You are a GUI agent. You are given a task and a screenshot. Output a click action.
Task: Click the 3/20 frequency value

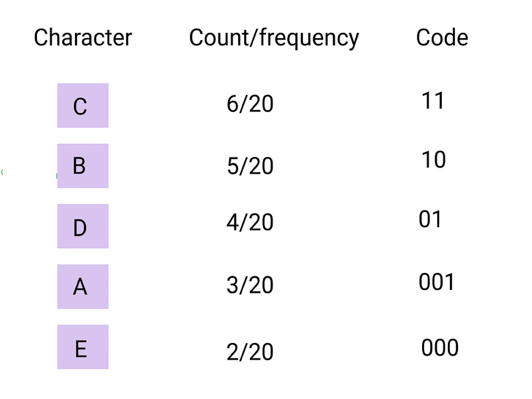click(250, 285)
